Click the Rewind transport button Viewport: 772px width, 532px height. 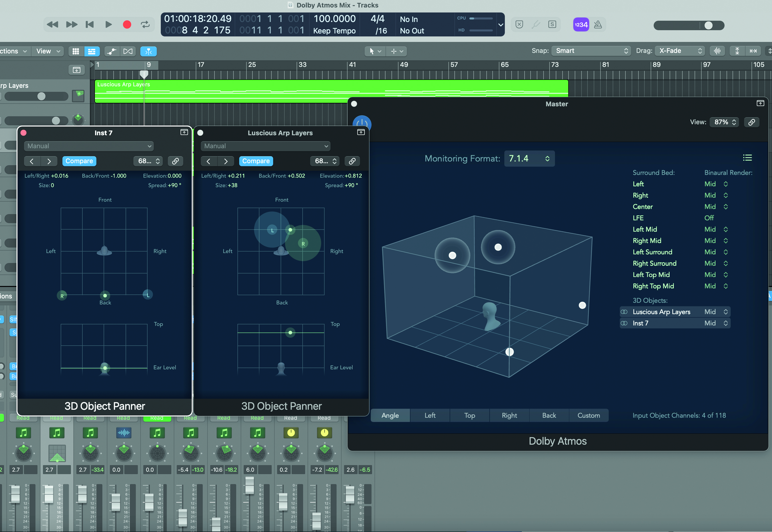click(52, 25)
